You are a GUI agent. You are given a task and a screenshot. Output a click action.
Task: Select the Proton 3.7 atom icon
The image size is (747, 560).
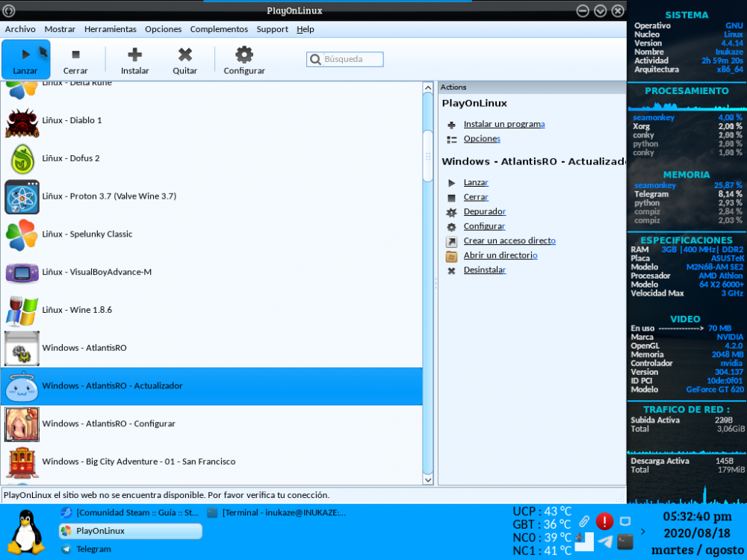(x=22, y=196)
